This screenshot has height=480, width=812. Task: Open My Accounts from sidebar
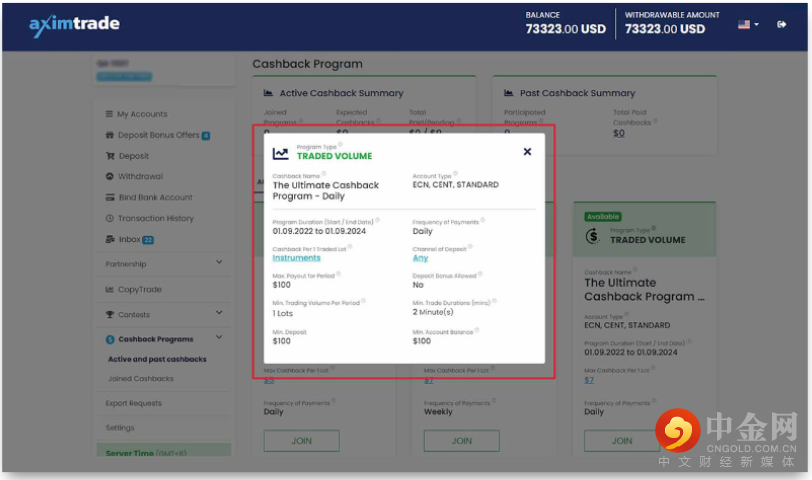click(142, 114)
